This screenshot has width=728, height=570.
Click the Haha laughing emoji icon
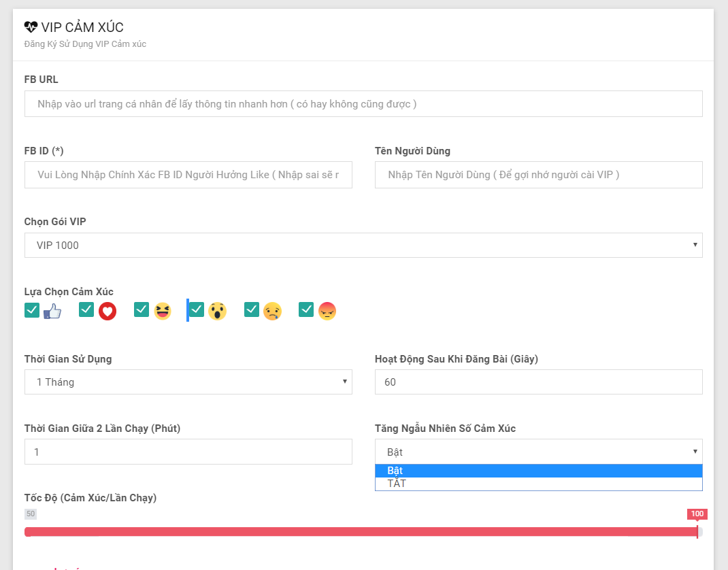163,312
